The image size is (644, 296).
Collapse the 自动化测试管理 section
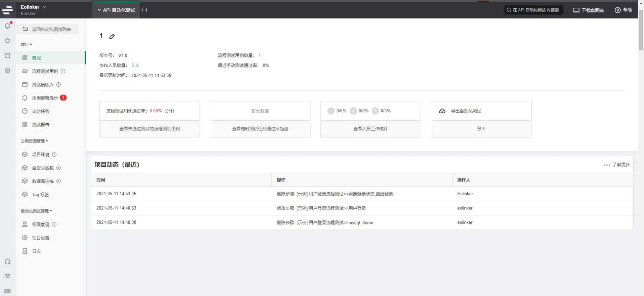point(36,211)
